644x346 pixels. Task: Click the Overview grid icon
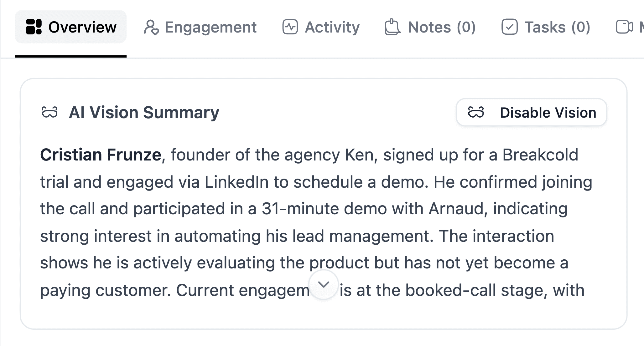click(34, 27)
